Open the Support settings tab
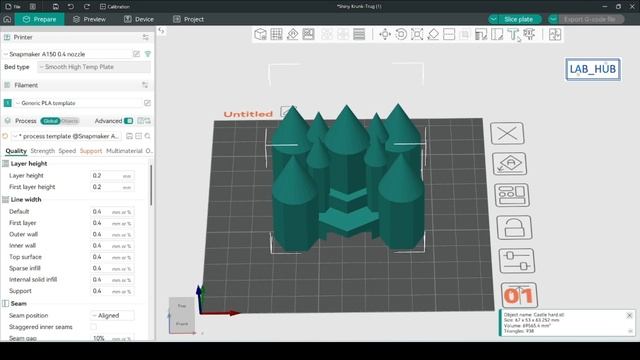Image resolution: width=640 pixels, height=360 pixels. tap(91, 151)
